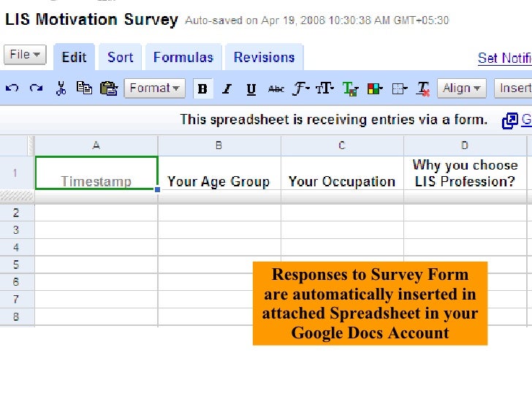Image resolution: width=532 pixels, height=399 pixels.
Task: Open the text color picker
Action: point(351,89)
